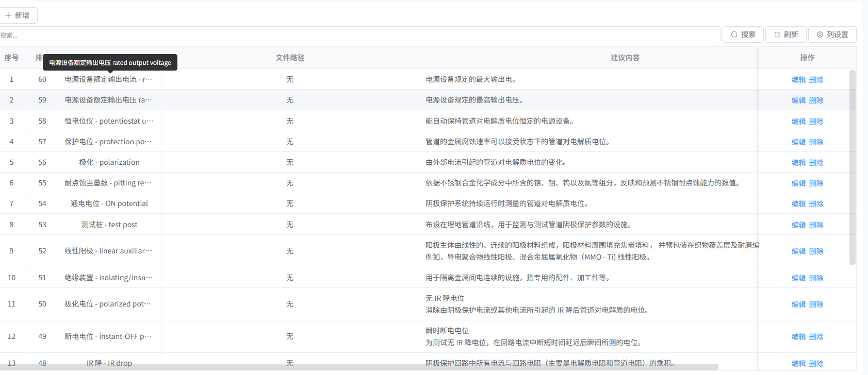Edit the 极化电位 polarized potential entry
This screenshot has width=868, height=375.
pyautogui.click(x=798, y=304)
